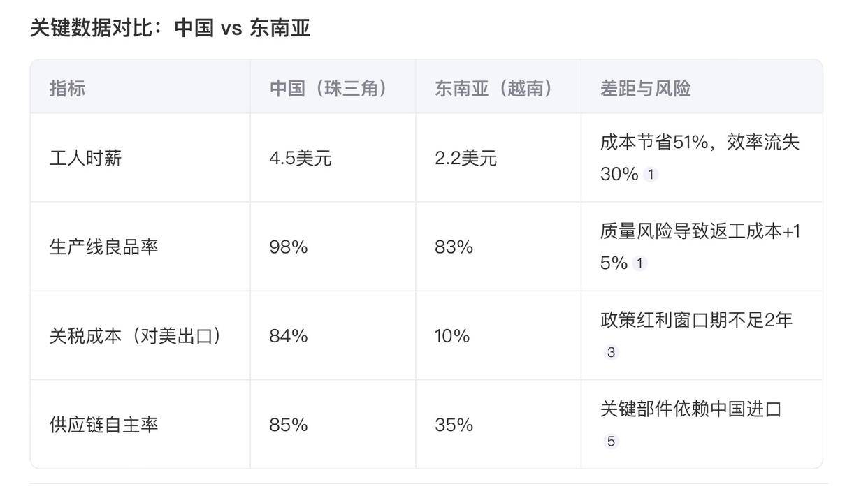Image resolution: width=868 pixels, height=503 pixels.
Task: Click the 差距与风险 column header
Action: (645, 88)
